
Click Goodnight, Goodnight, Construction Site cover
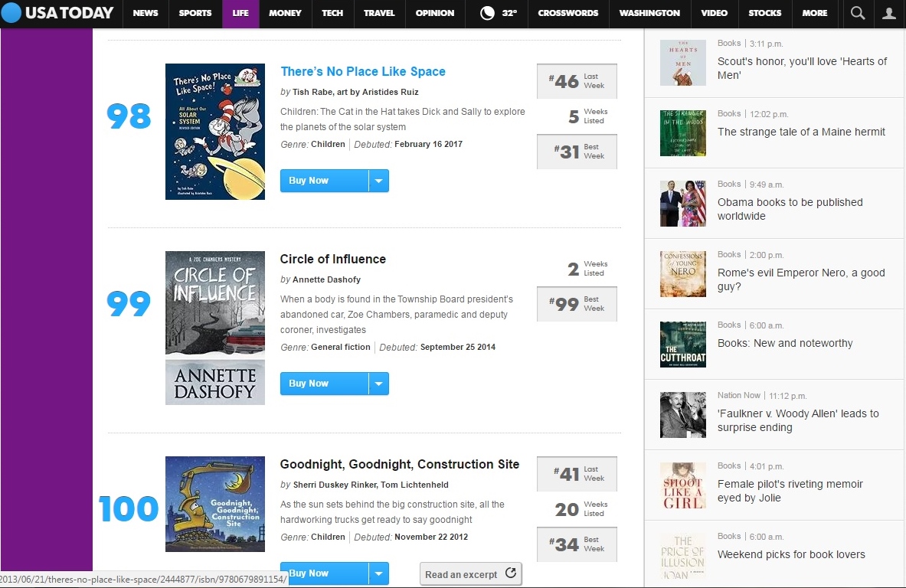click(215, 505)
